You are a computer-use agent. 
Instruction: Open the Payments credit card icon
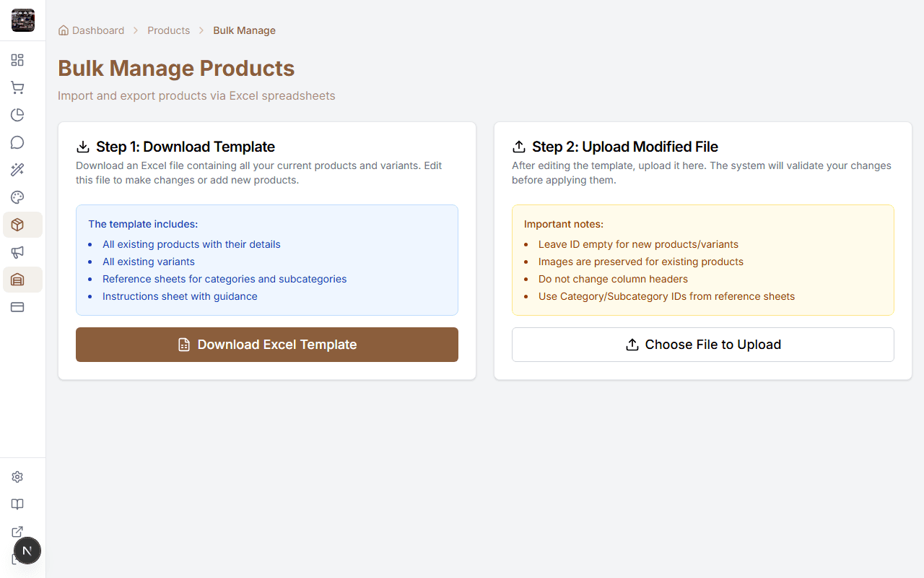(x=17, y=307)
